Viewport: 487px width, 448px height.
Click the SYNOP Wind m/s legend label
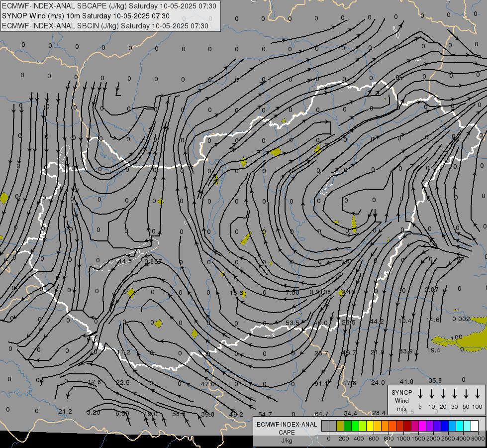[x=401, y=400]
